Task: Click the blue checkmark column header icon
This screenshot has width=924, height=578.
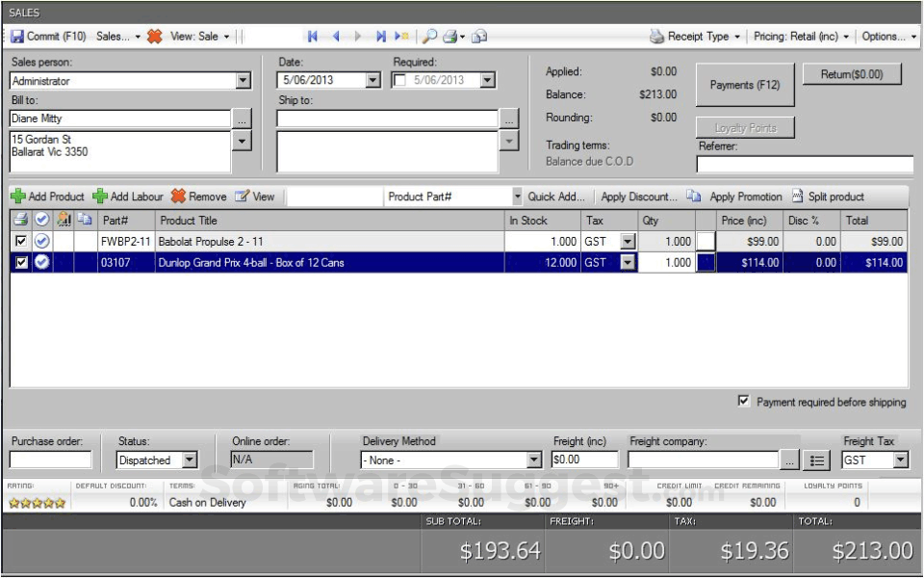Action: 41,220
